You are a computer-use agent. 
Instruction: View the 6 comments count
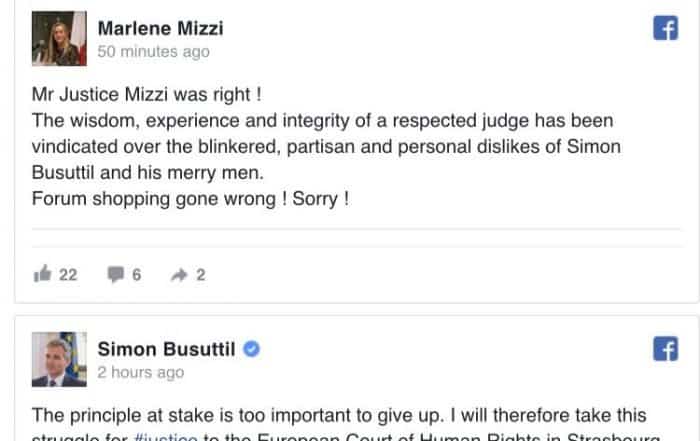click(137, 274)
